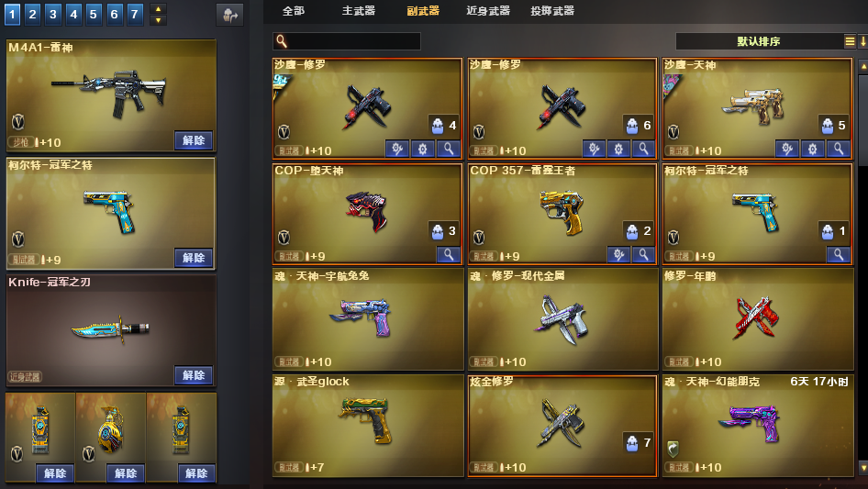The height and width of the screenshot is (489, 868).
Task: Click the sort direction arrow icon
Action: 862,41
